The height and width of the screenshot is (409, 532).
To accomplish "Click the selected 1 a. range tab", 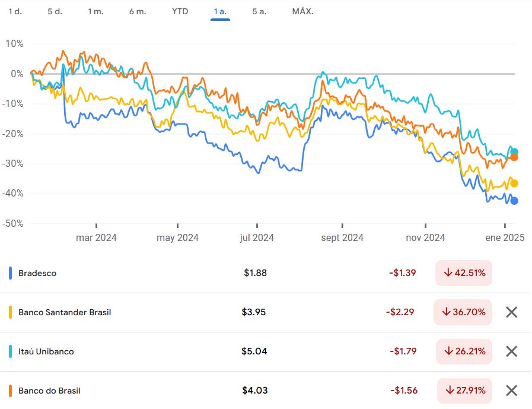I will [220, 11].
